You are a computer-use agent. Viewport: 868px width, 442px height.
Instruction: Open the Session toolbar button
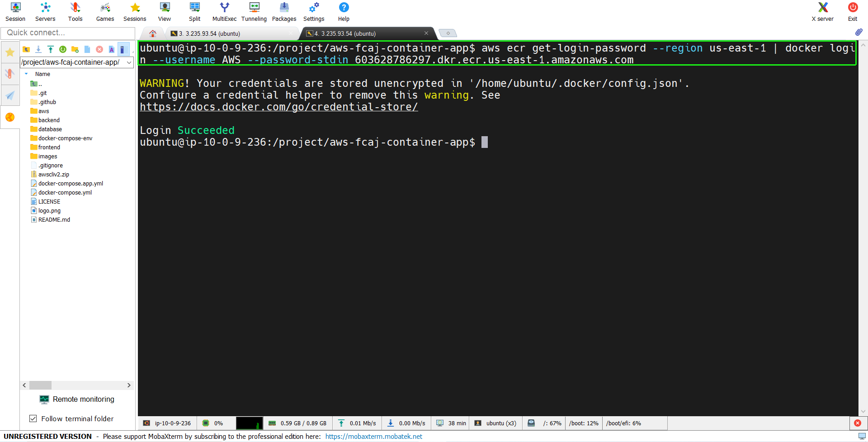coord(15,12)
